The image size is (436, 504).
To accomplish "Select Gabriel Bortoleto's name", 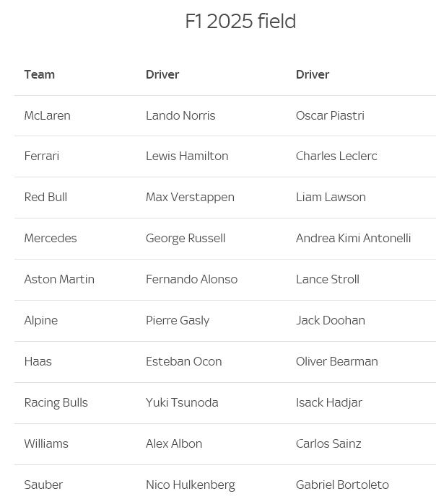I will 342,485.
